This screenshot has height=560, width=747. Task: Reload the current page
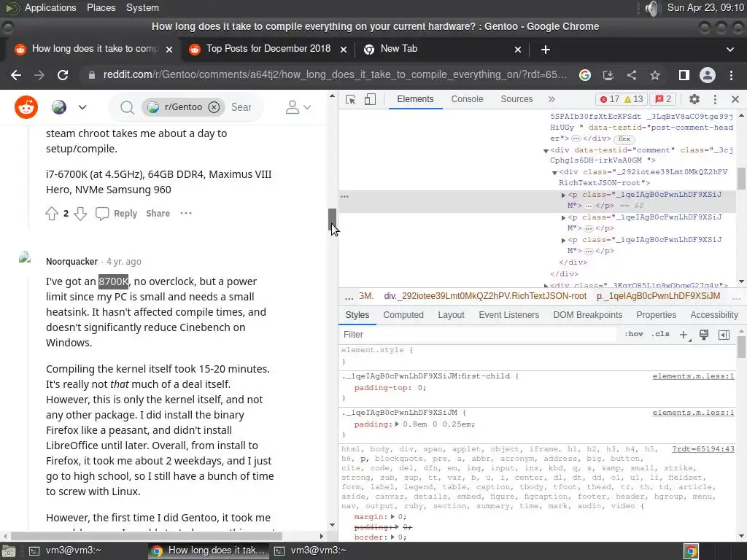pos(63,75)
